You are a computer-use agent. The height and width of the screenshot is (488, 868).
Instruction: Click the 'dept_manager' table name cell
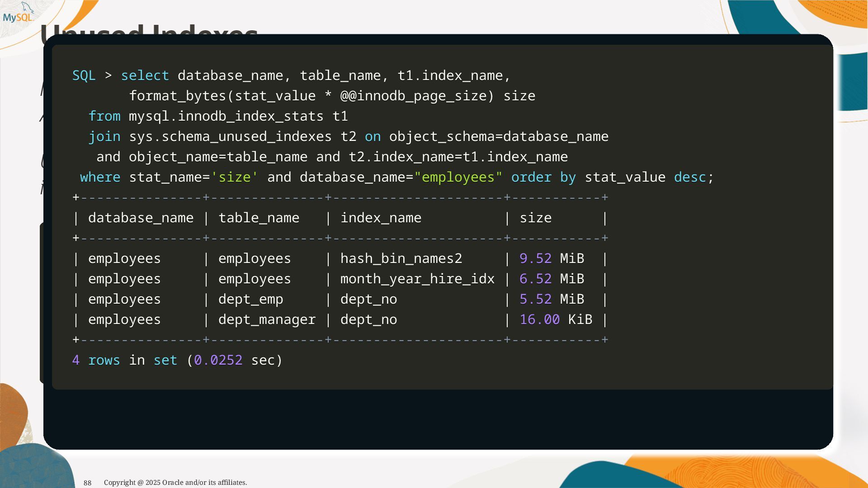tap(267, 319)
